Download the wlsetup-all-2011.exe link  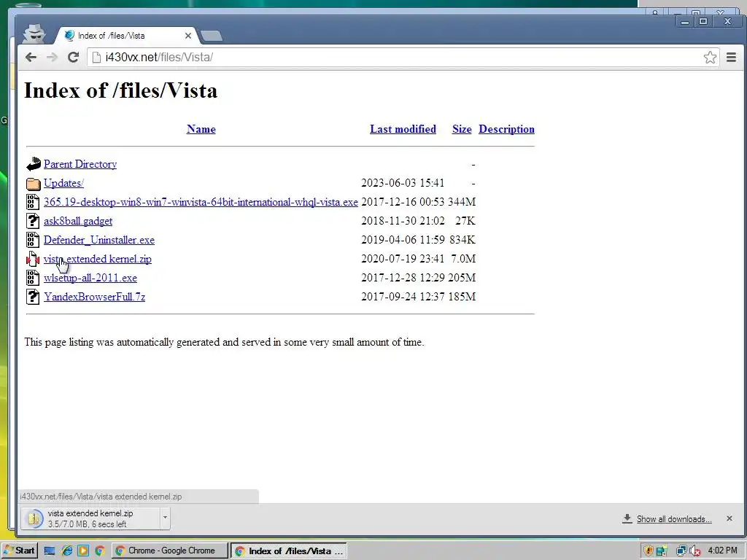tap(90, 278)
